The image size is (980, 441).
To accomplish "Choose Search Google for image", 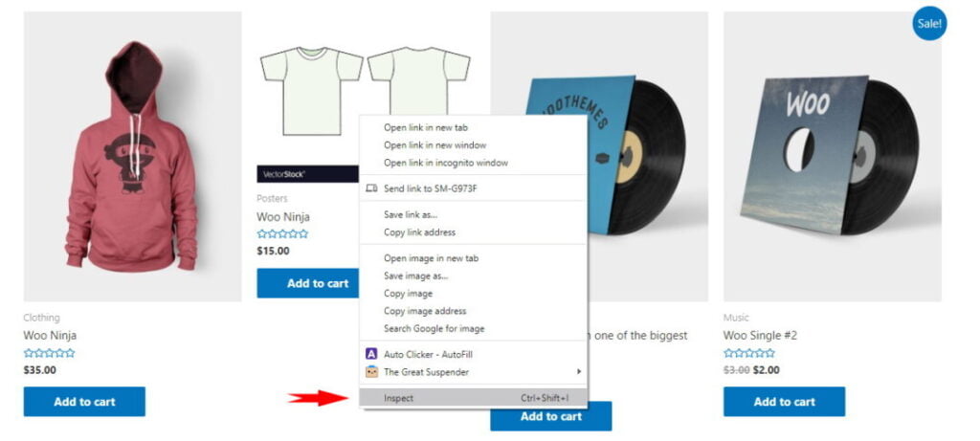I will (434, 328).
